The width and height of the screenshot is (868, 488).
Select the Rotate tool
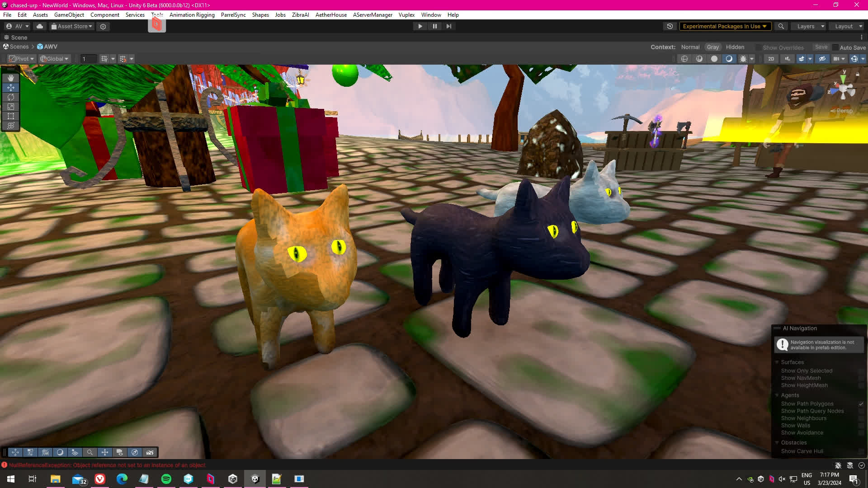tap(11, 97)
